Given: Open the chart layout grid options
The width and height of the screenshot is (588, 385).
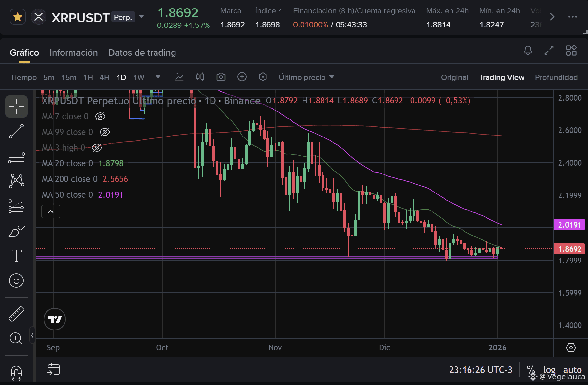Looking at the screenshot, I should tap(571, 50).
